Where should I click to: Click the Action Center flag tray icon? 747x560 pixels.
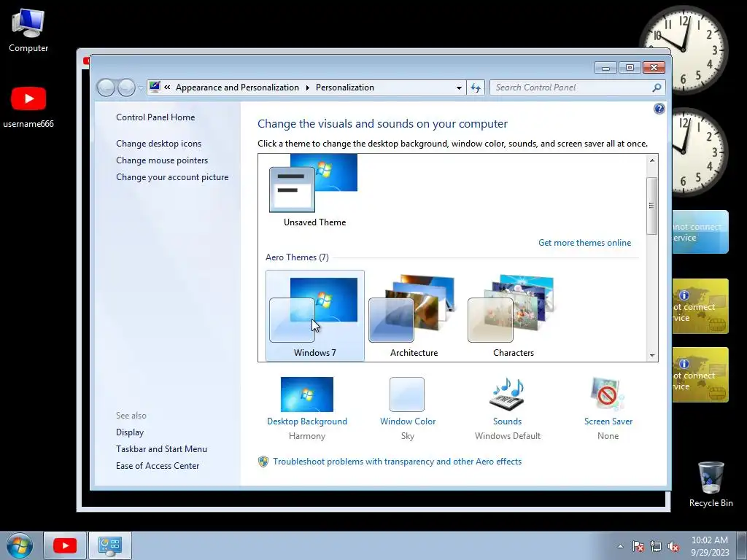click(x=638, y=546)
